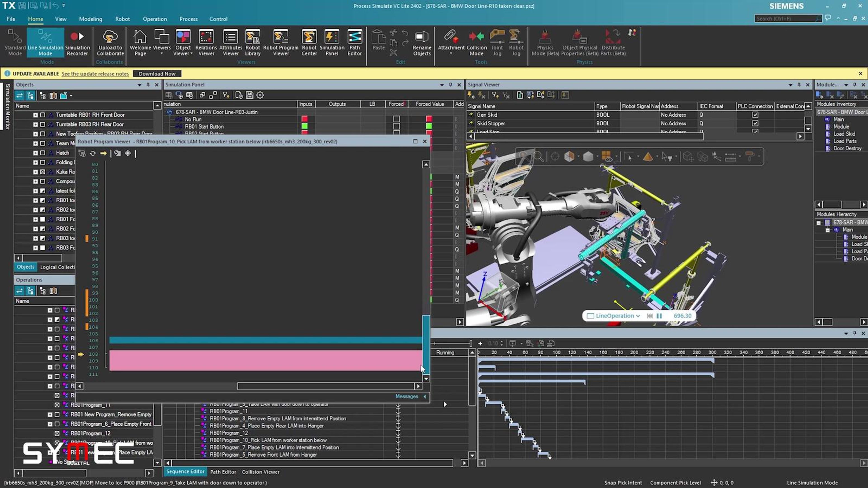
Task: Click the ribbon search field
Action: pos(788,19)
